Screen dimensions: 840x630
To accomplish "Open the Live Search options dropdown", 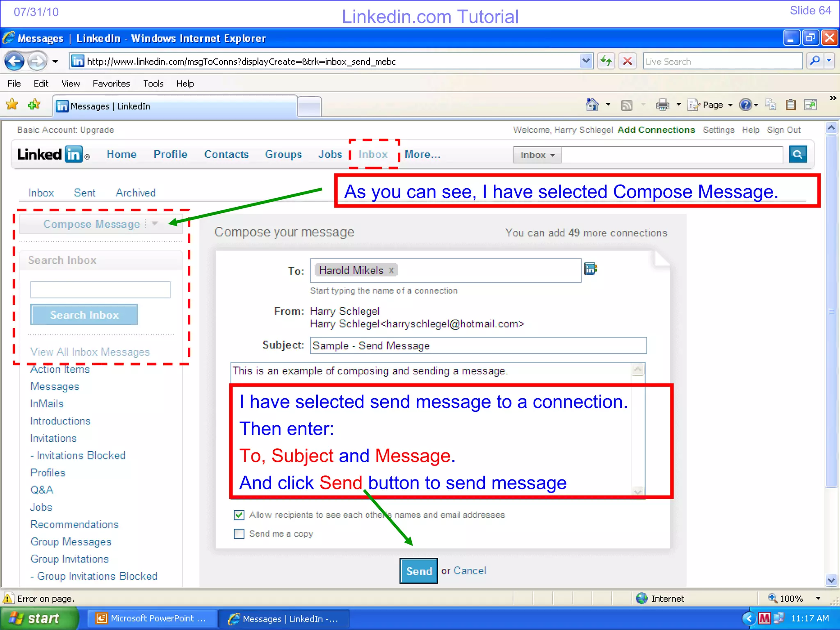I will [829, 61].
